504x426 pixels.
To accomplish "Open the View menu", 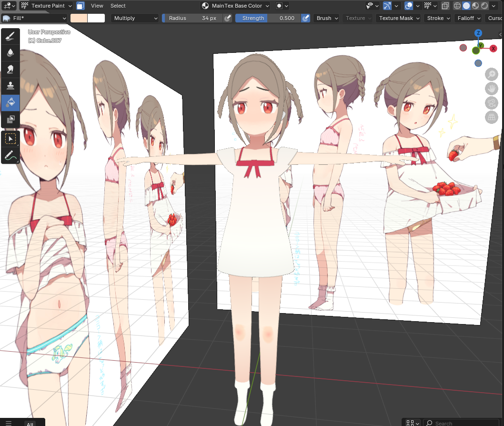I will coord(97,6).
